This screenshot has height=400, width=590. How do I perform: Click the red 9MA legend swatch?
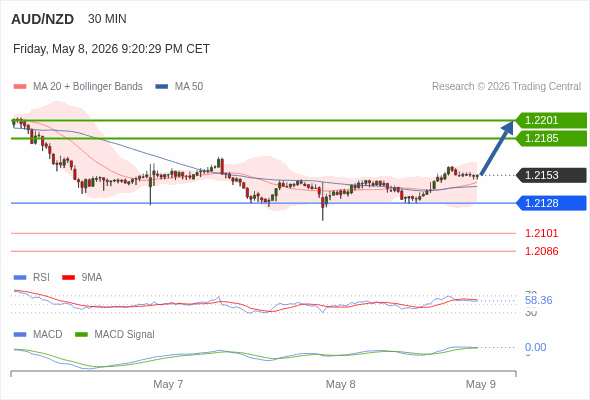tap(68, 278)
